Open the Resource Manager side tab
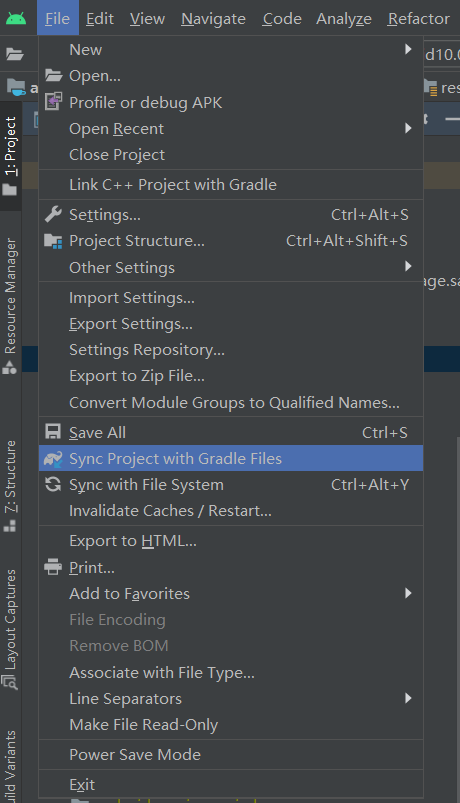 point(10,306)
